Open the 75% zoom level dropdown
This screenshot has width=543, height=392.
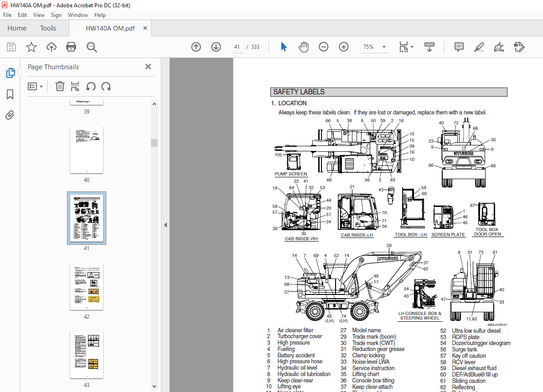(384, 47)
